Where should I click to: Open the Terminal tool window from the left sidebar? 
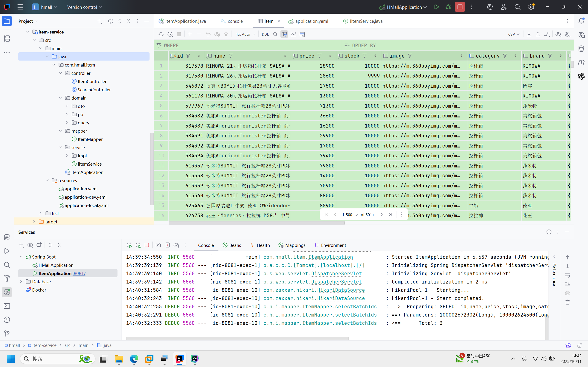click(7, 306)
